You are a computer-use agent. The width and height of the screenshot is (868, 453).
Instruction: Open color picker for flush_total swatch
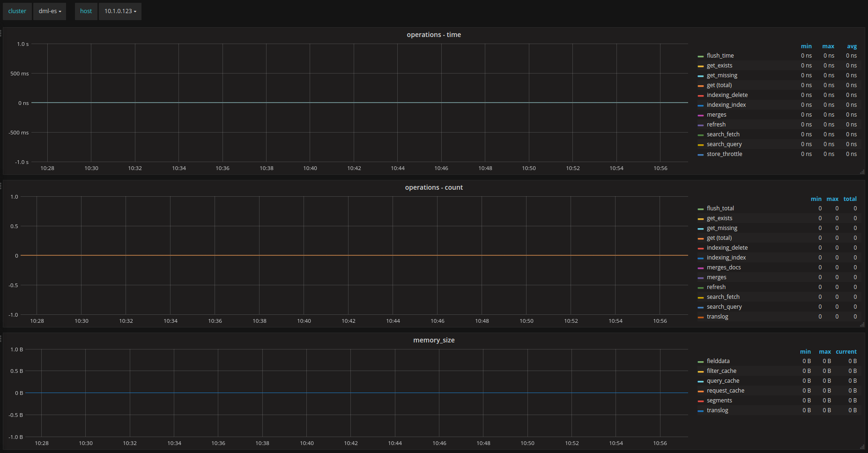701,209
